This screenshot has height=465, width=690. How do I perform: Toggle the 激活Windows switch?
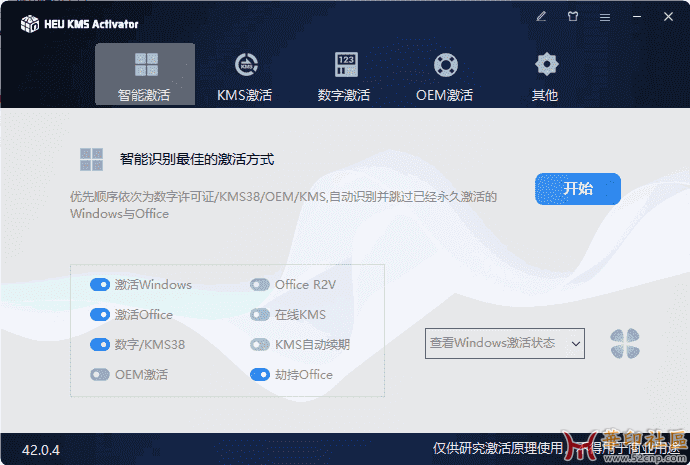point(100,285)
